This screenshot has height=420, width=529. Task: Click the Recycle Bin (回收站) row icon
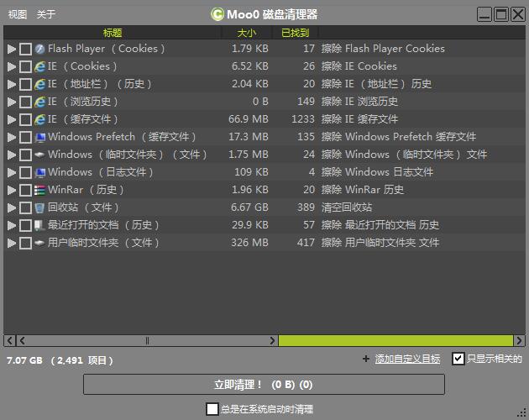click(39, 207)
